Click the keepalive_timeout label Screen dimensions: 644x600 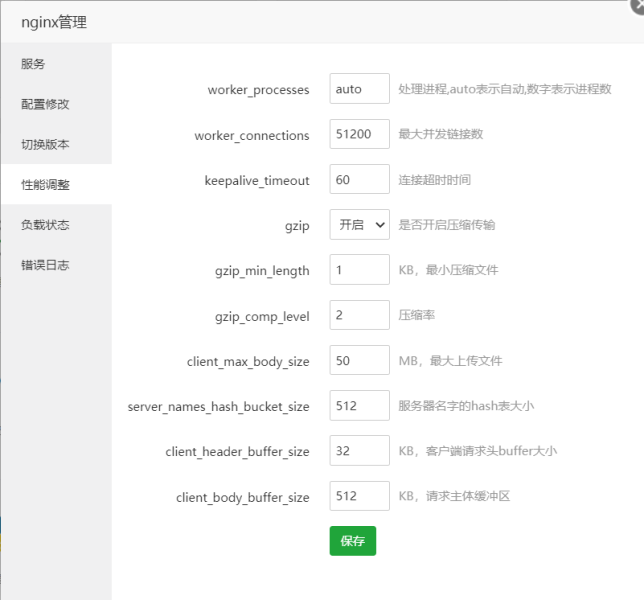tap(257, 181)
